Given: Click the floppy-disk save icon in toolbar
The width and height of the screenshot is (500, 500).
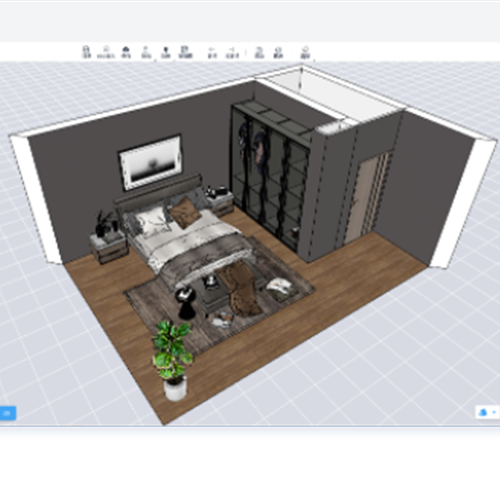Looking at the screenshot, I should (x=86, y=52).
